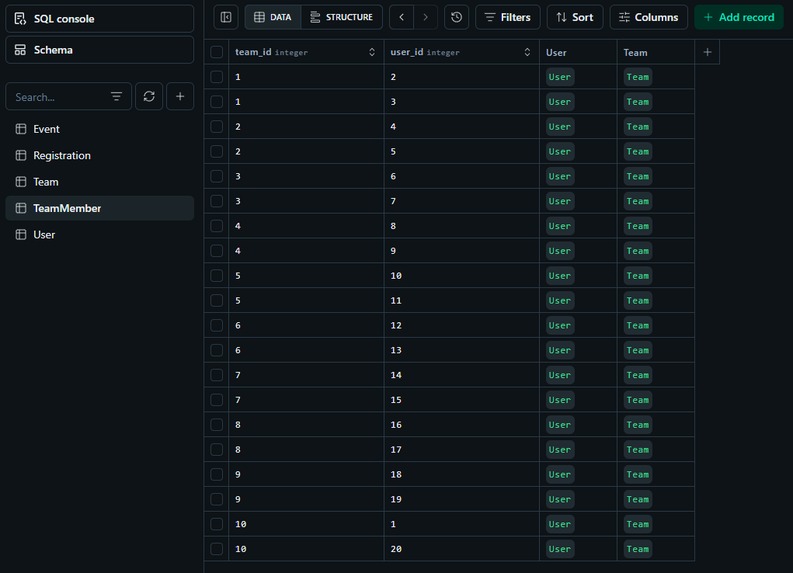Click the Team table icon in sidebar
The image size is (793, 573).
(x=21, y=182)
